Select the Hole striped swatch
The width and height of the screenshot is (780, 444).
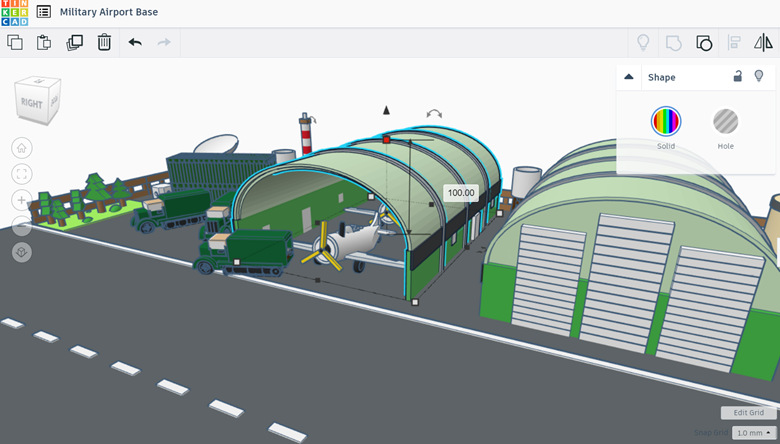coord(725,121)
